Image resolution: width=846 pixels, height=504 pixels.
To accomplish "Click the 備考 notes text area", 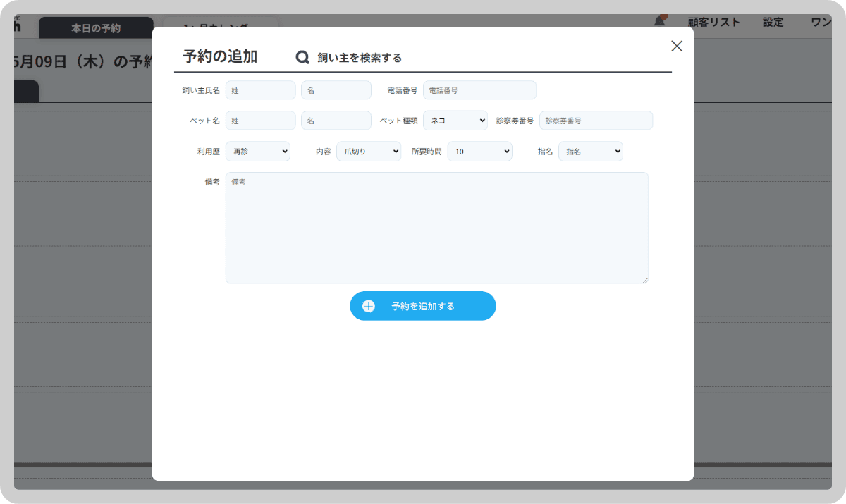I will point(436,226).
